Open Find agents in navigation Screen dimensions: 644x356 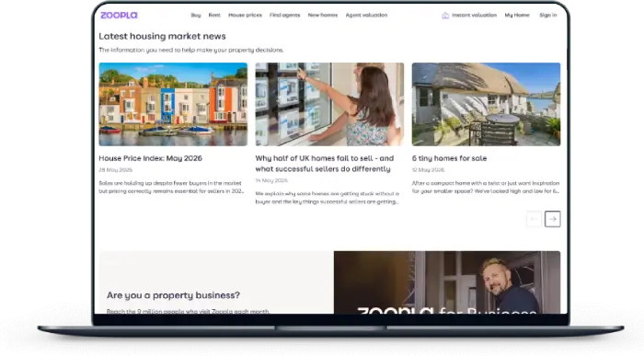point(284,16)
